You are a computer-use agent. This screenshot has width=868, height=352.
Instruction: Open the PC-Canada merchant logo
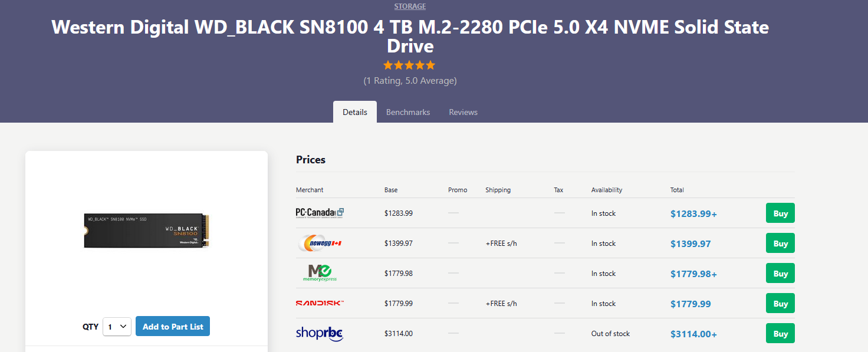[320, 213]
